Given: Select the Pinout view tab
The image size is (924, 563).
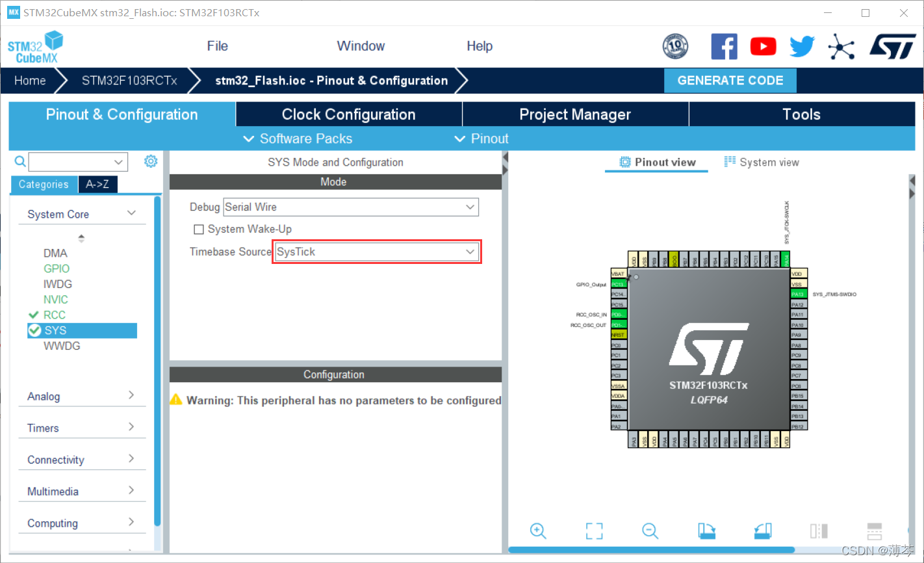Looking at the screenshot, I should click(x=658, y=162).
